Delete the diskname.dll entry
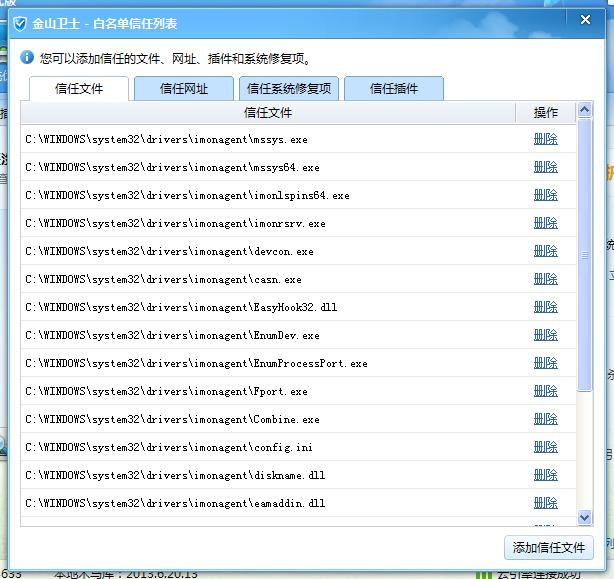614x579 pixels. [545, 475]
